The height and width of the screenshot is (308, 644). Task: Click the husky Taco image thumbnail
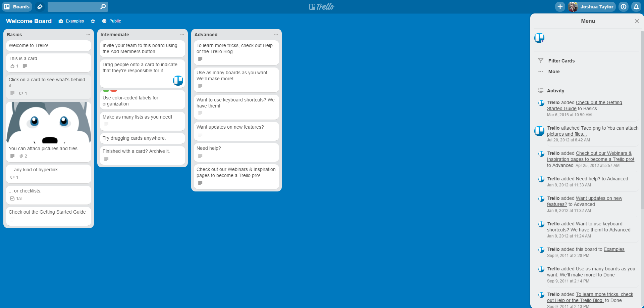[49, 122]
